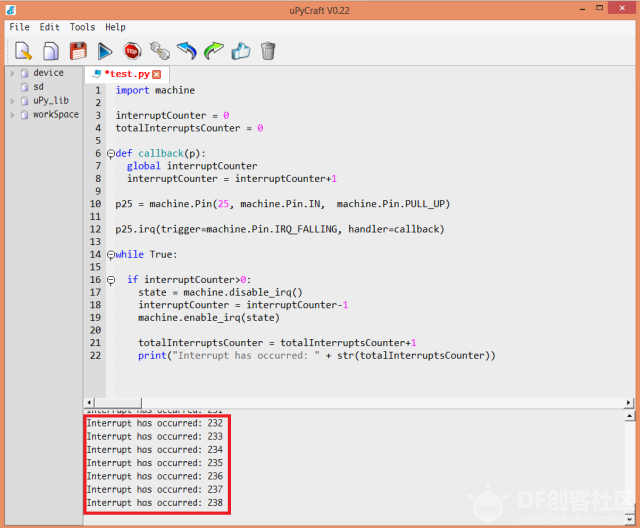This screenshot has width=640, height=528.
Task: Click 'global interruptCounter' line
Action: click(192, 166)
